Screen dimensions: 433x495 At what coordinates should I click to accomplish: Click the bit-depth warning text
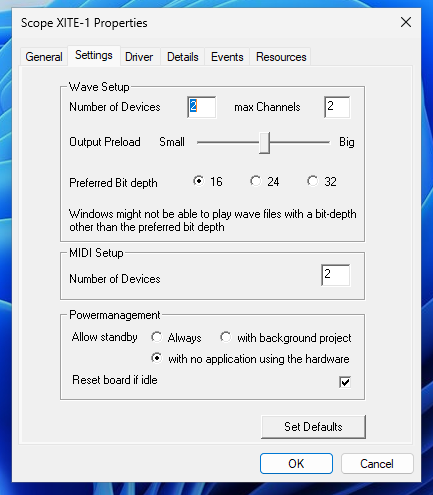click(213, 220)
